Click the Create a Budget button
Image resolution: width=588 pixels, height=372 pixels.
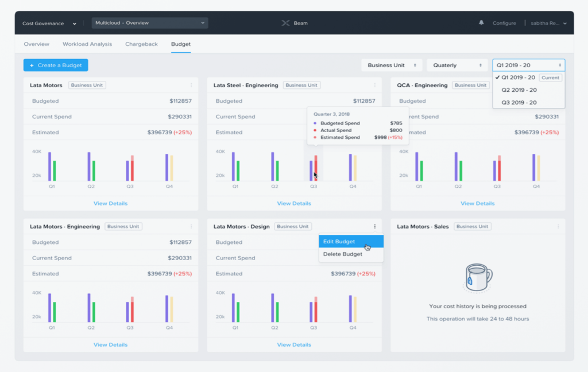(56, 65)
